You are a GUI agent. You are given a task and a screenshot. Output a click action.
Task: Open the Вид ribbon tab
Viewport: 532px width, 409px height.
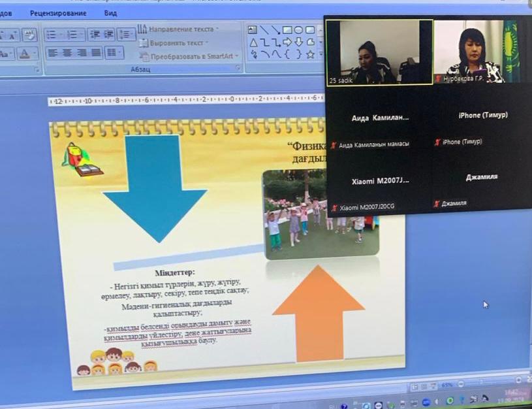point(110,13)
